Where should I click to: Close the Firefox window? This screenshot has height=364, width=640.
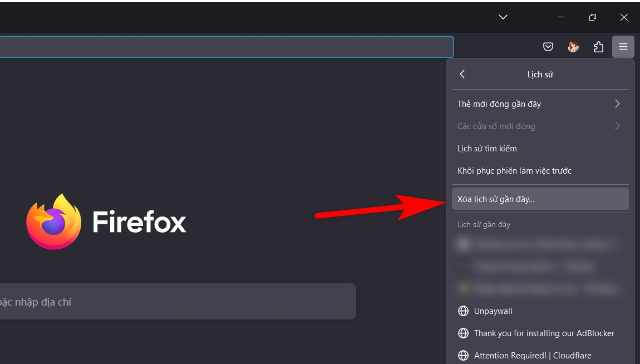tap(624, 17)
